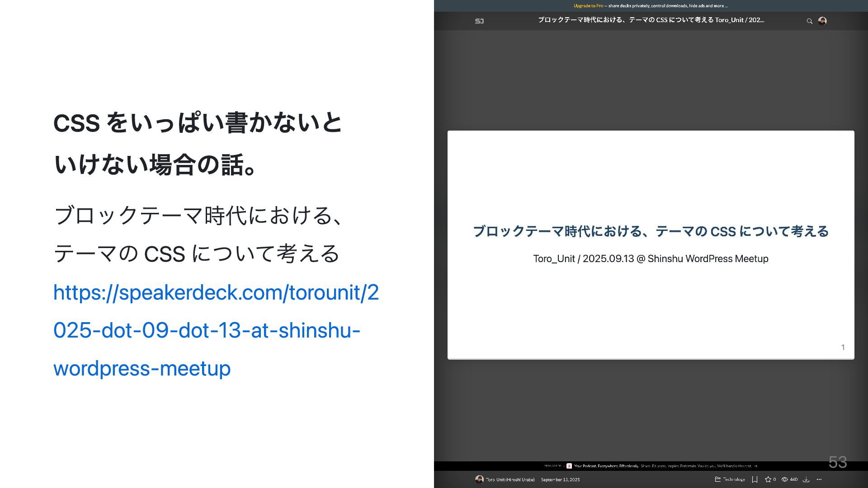Screen dimensions: 868x488
Task: Star the deck with the star icon
Action: (768, 479)
